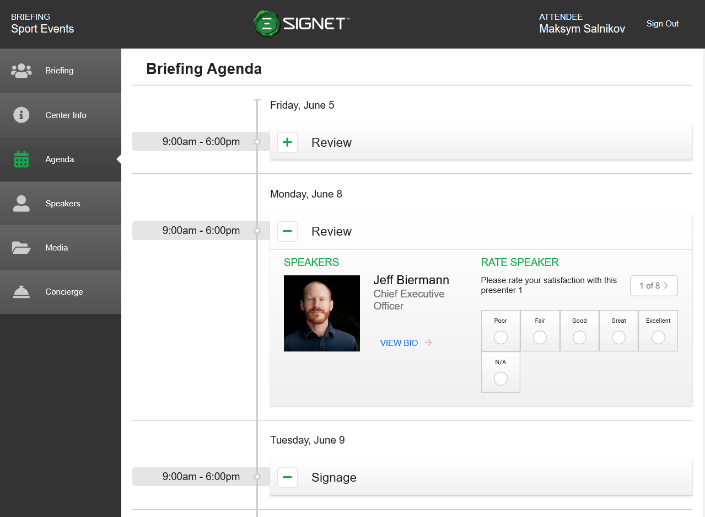The image size is (705, 517).
Task: Click the Briefing people icon in sidebar
Action: click(x=21, y=71)
